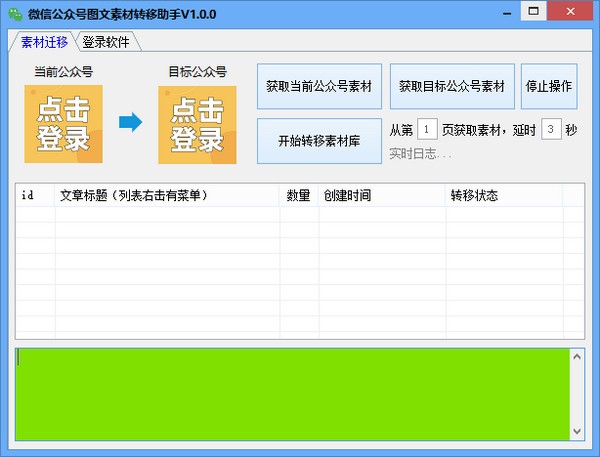Click the 实时日志 status text

420,154
